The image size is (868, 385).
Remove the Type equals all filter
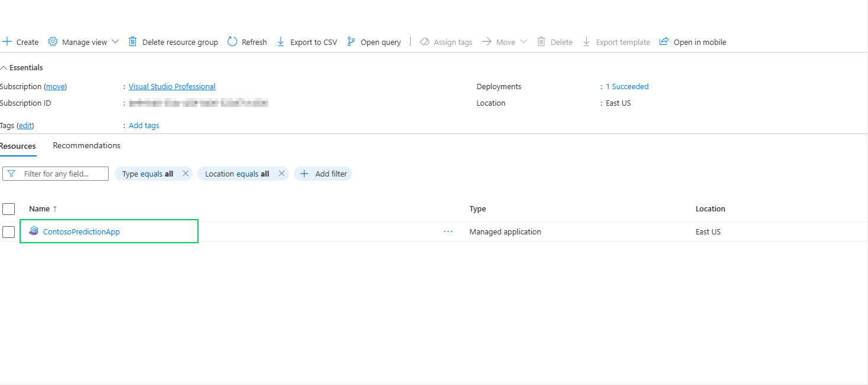(186, 174)
